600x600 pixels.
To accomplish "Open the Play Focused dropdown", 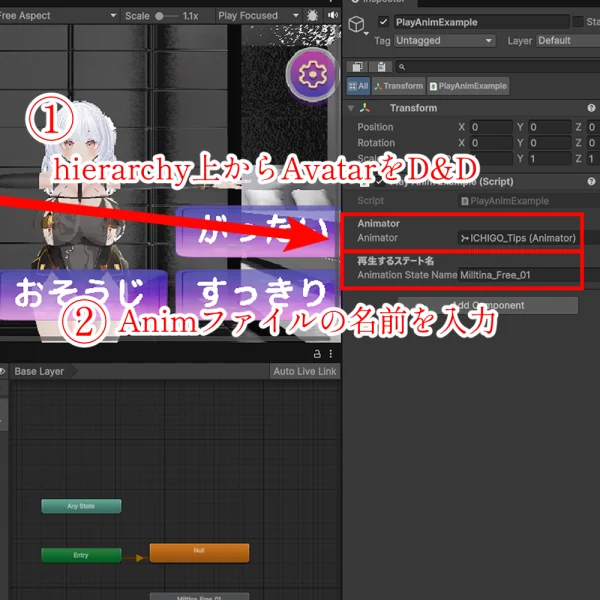I will [x=258, y=16].
